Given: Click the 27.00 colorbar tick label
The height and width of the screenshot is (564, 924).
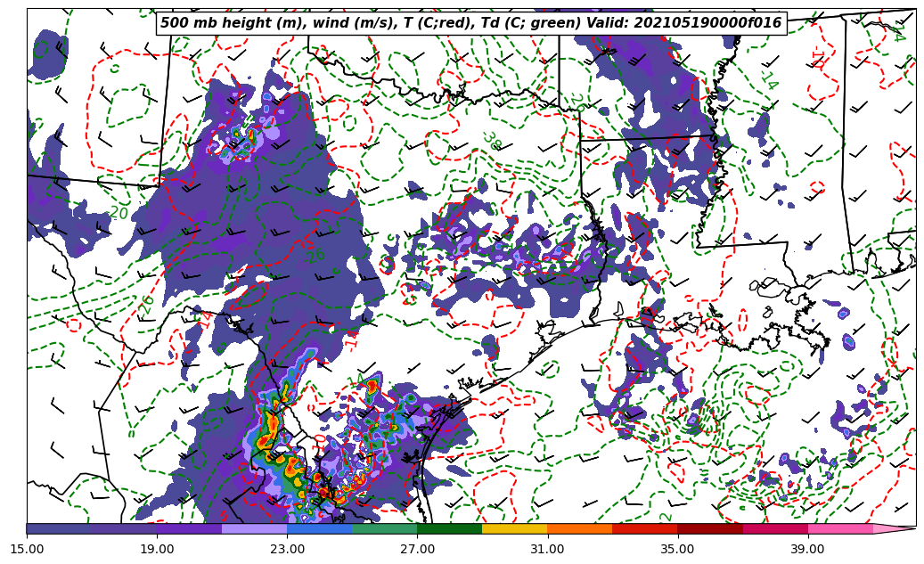Looking at the screenshot, I should coord(417,549).
